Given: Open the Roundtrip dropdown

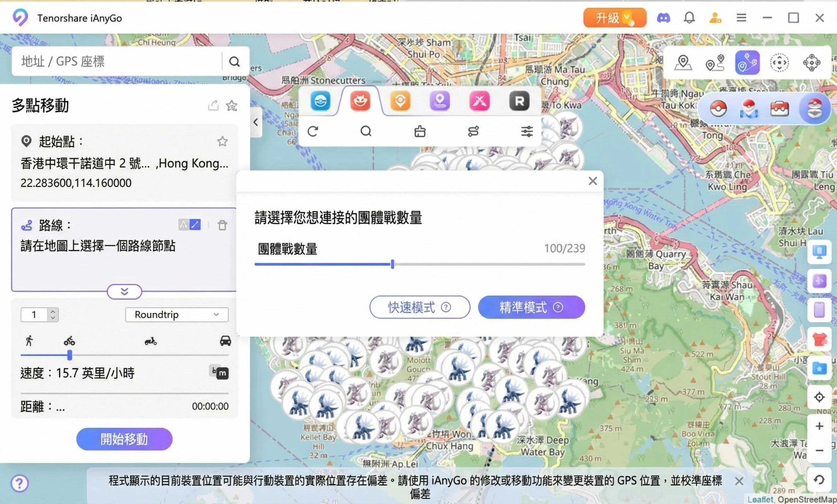Looking at the screenshot, I should tap(177, 314).
